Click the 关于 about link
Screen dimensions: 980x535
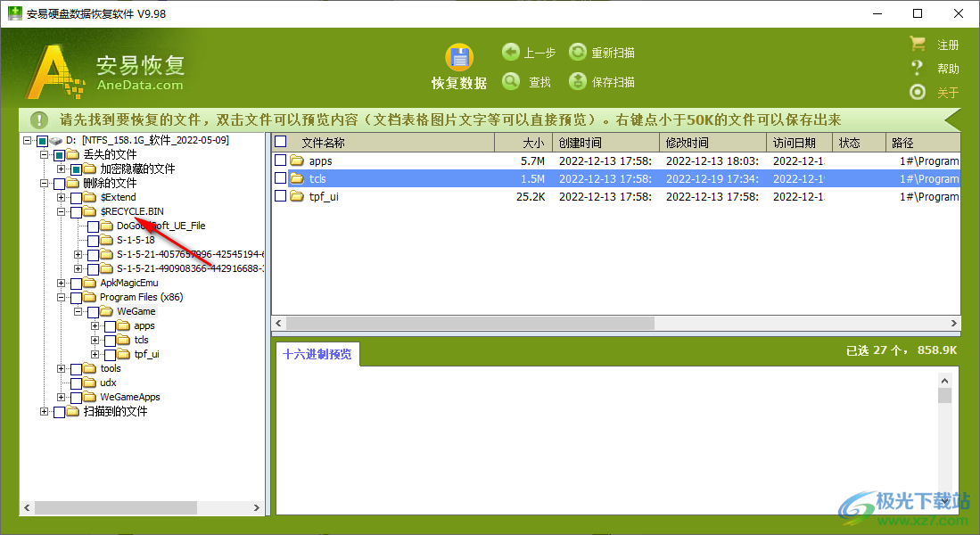pos(948,93)
